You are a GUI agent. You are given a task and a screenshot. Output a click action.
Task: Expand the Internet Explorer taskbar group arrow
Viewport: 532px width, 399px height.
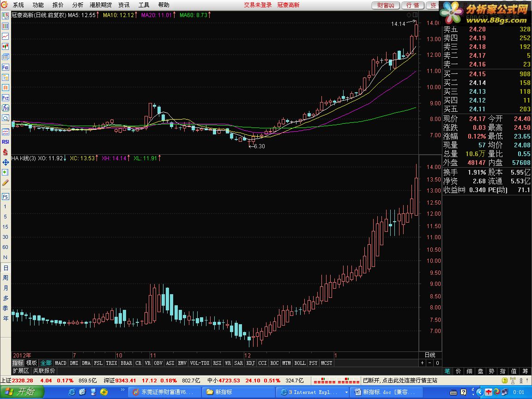(346, 392)
